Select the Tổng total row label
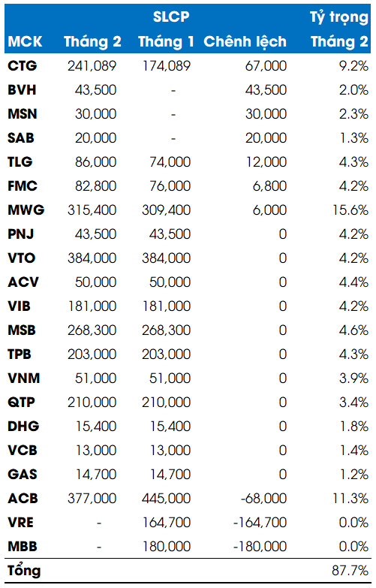The image size is (376, 588). pos(24,571)
